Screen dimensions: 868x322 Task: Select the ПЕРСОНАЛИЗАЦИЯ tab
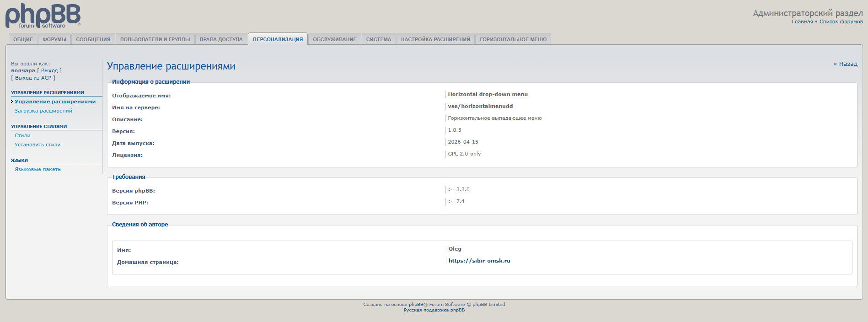[x=278, y=39]
